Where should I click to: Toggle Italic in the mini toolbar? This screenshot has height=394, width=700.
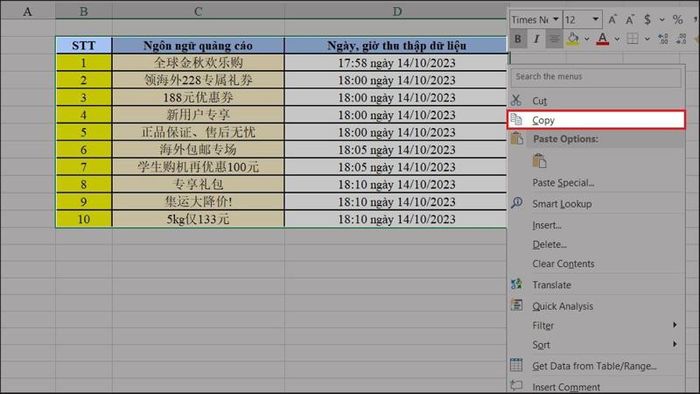point(536,39)
